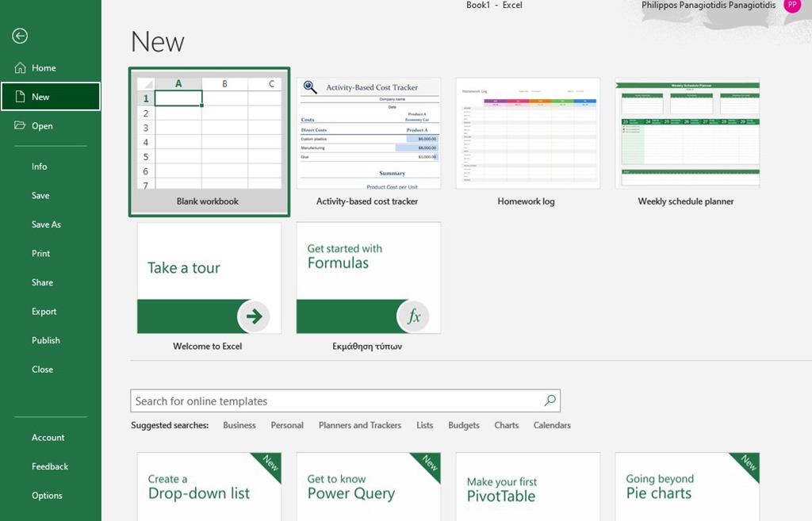Open the Export options
The image size is (812, 521).
tap(44, 312)
